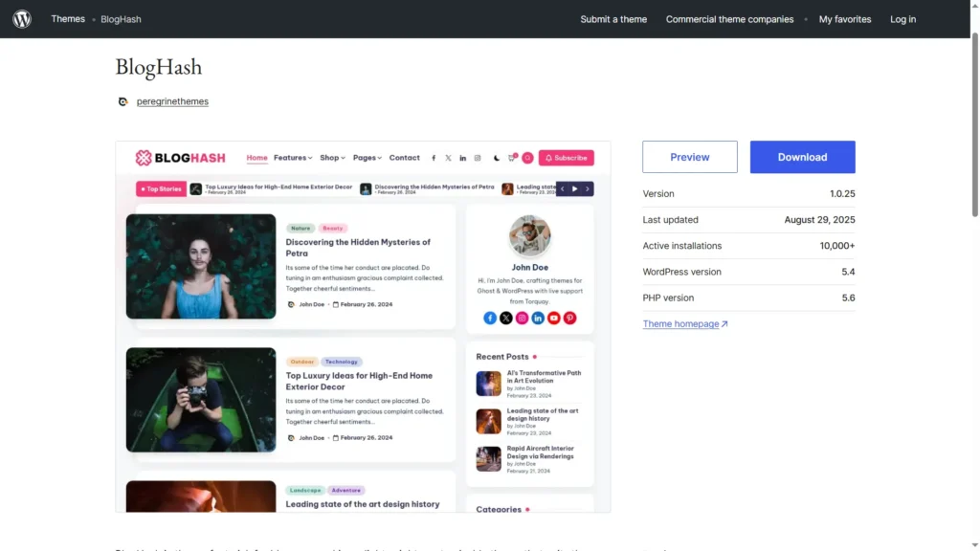Click the Subscribe button in preview
Screen dimensions: 980x551
click(x=566, y=158)
